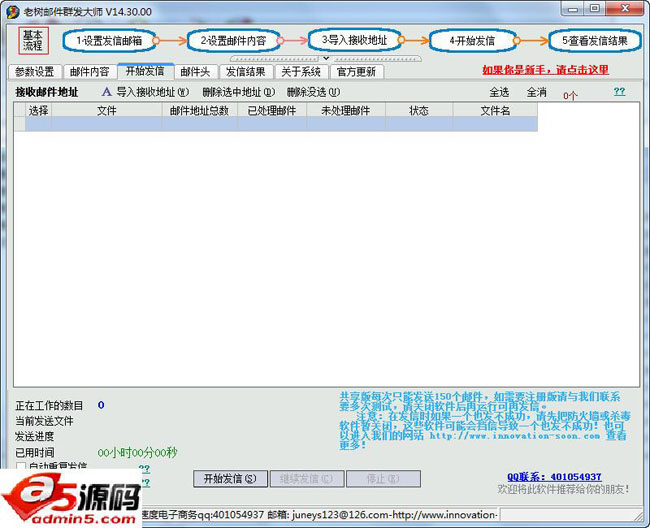The height and width of the screenshot is (528, 650).
Task: Click the 文件 column header
Action: (107, 111)
